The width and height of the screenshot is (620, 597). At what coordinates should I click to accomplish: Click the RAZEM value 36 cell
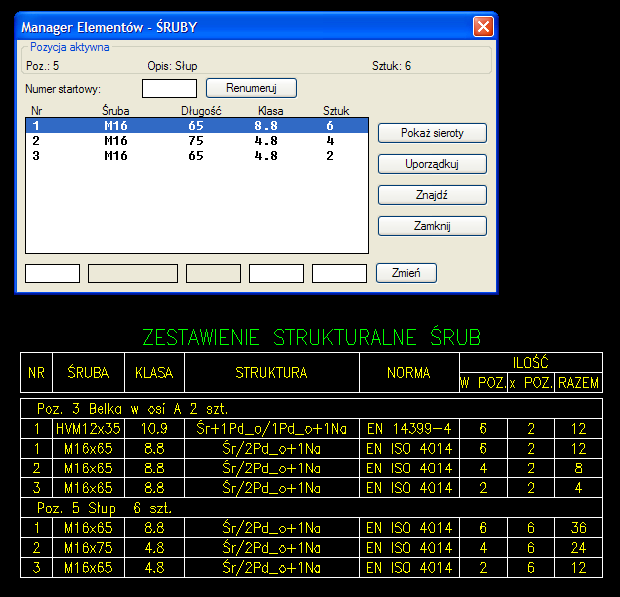point(578,528)
